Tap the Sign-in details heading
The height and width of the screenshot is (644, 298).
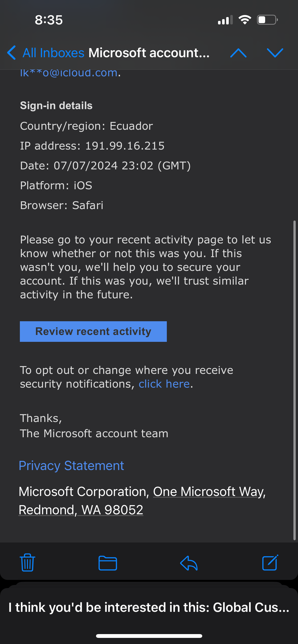pyautogui.click(x=56, y=106)
